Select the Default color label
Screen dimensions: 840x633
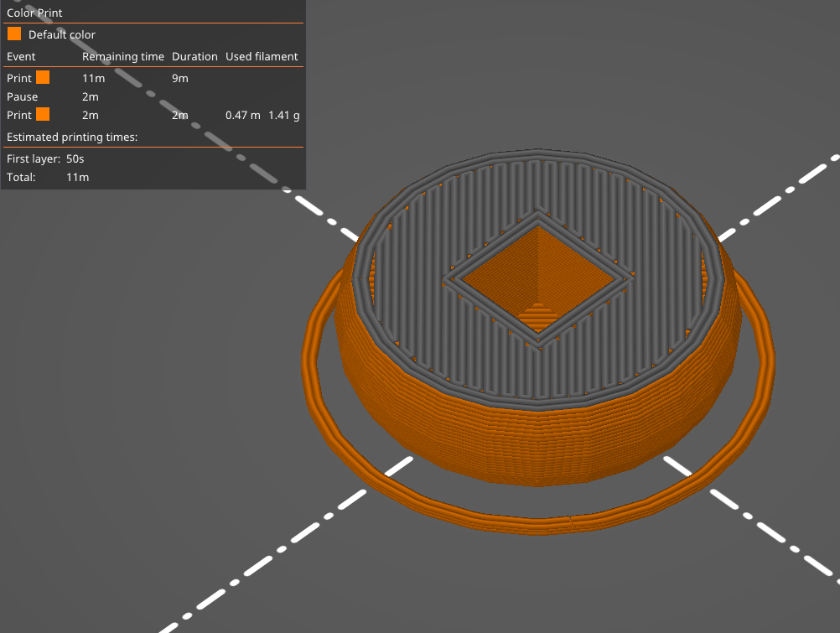coord(61,34)
